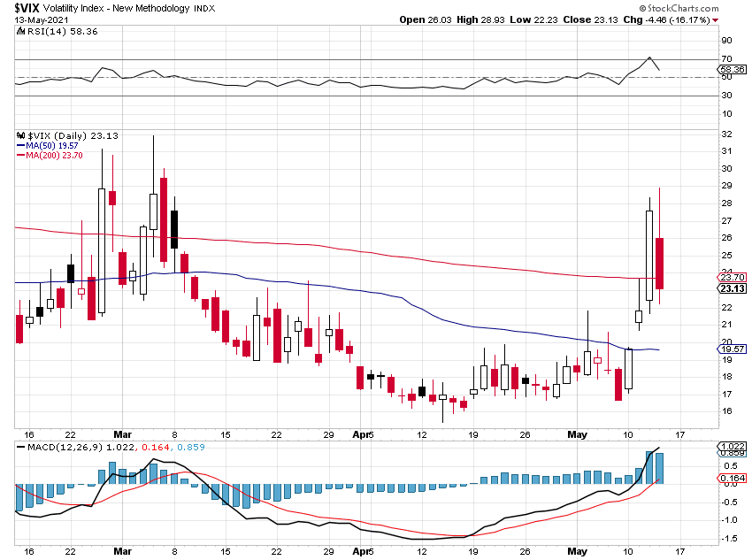Click price scale label 32
Screen dimensions: 752x560
coord(727,134)
